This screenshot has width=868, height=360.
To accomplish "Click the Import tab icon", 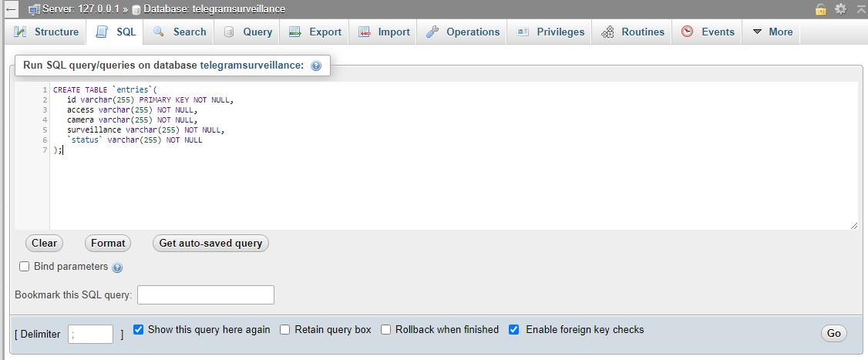I will point(364,32).
